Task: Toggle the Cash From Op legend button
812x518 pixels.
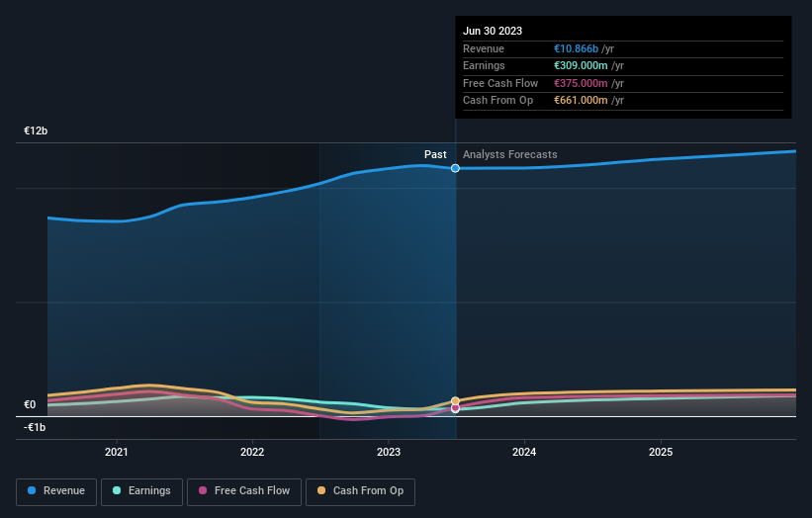Action: coord(360,491)
